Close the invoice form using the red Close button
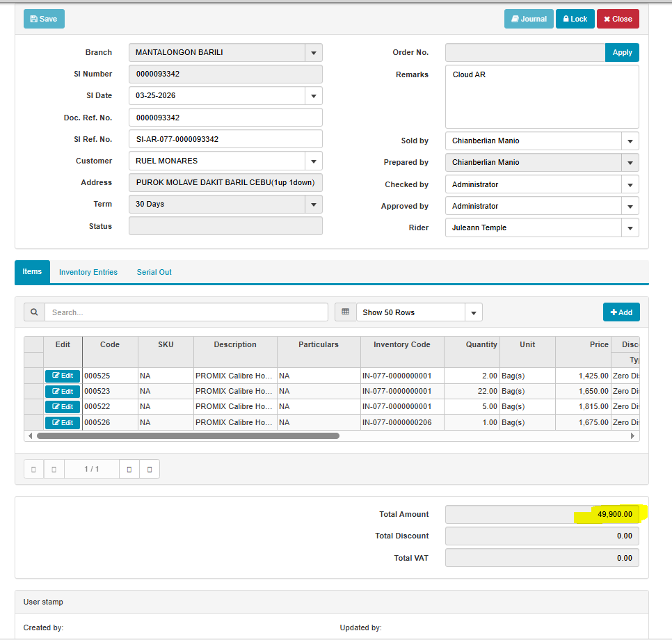The height and width of the screenshot is (640, 672). pyautogui.click(x=617, y=19)
